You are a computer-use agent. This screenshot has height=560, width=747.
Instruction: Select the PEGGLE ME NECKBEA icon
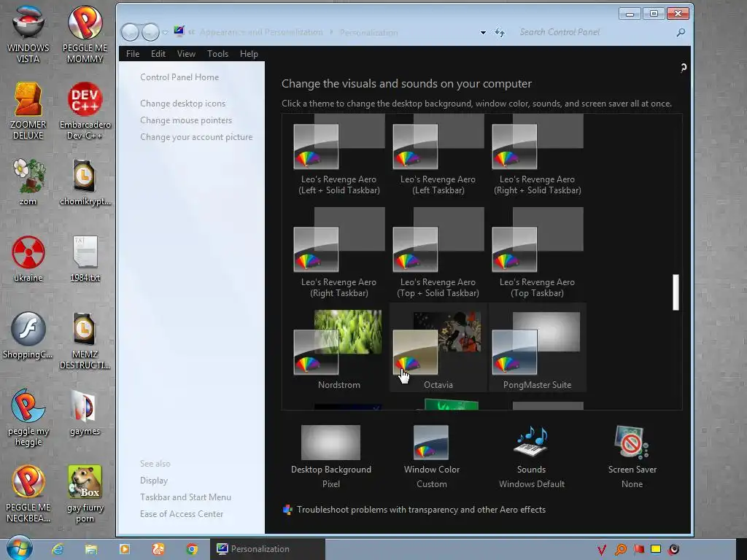(x=28, y=494)
